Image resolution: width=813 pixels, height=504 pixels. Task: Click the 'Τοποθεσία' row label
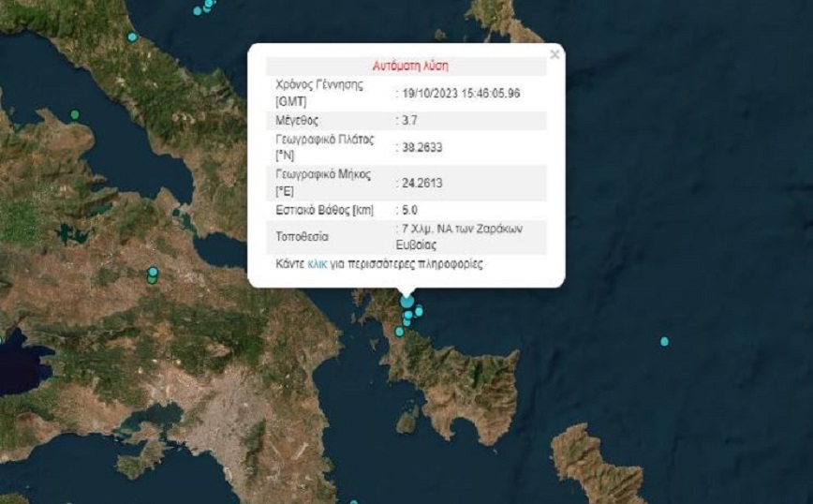[x=302, y=236]
